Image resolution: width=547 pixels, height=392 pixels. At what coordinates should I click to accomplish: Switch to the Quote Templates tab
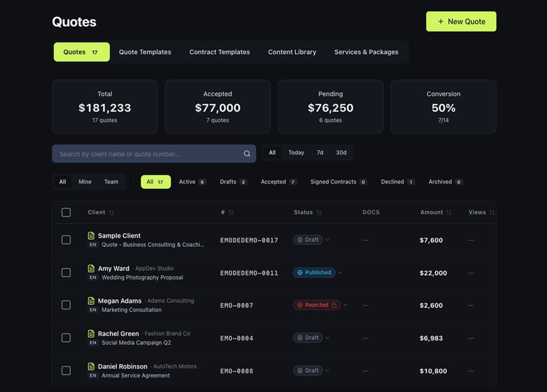[x=145, y=52]
